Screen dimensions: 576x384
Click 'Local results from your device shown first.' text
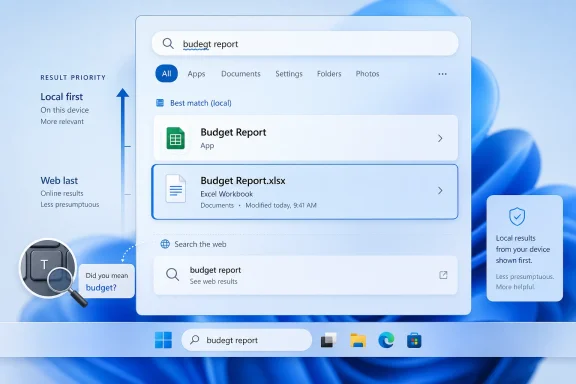coord(523,249)
